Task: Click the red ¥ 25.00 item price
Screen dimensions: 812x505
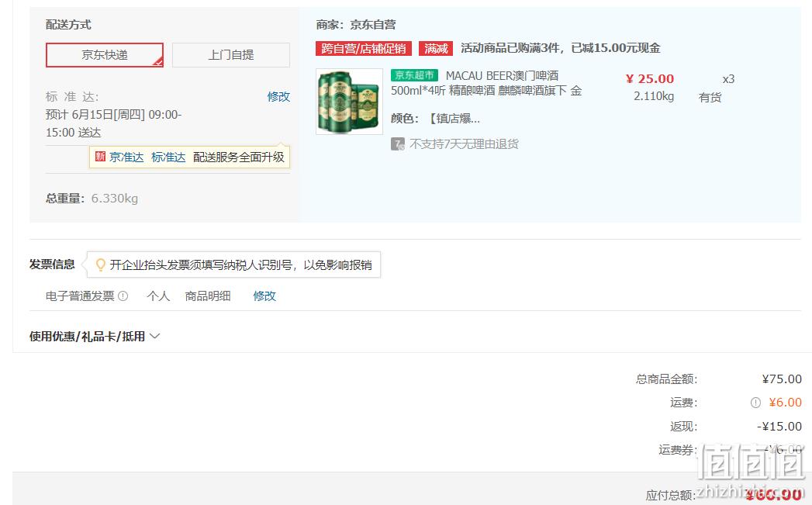Action: (x=650, y=78)
